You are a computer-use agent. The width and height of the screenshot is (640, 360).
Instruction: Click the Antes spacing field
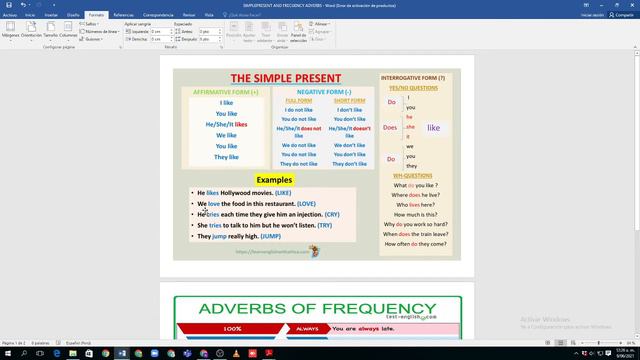pos(210,31)
